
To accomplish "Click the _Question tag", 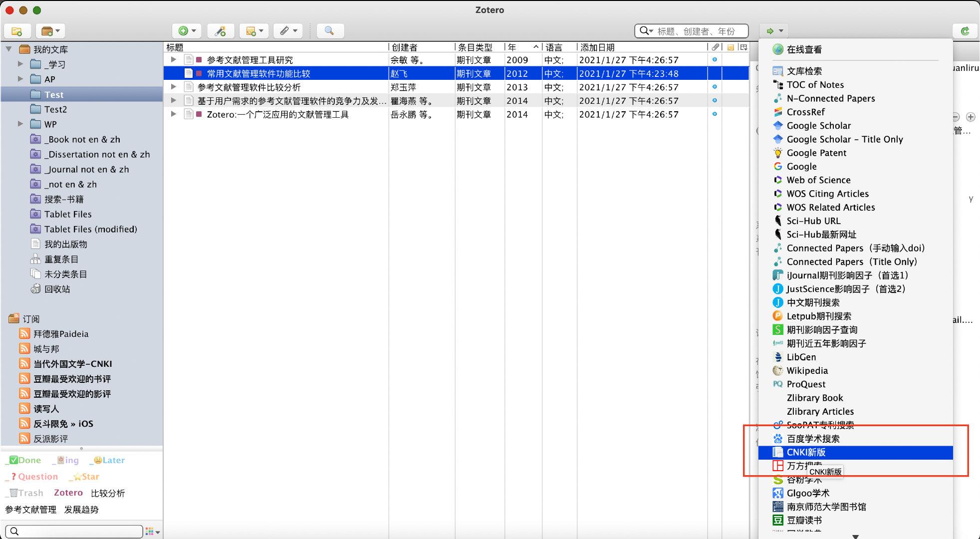I will coord(31,477).
